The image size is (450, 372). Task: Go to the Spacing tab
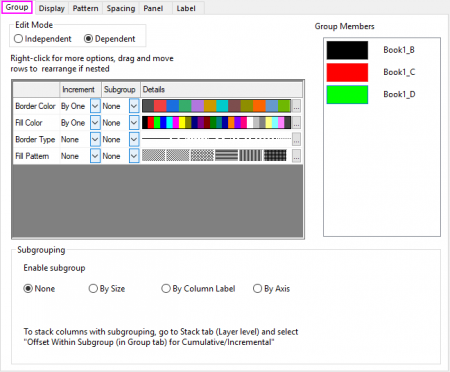coord(121,8)
